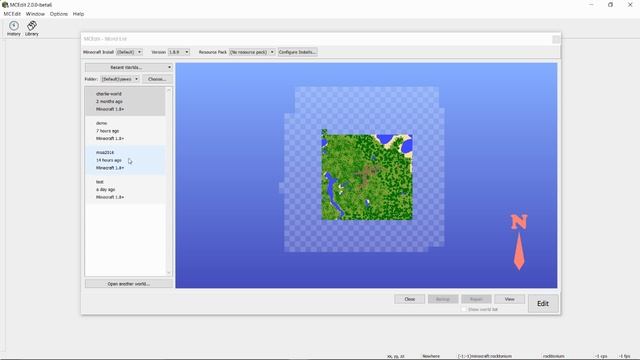The height and width of the screenshot is (360, 640).
Task: Close the World List dialog with X
Action: [556, 39]
